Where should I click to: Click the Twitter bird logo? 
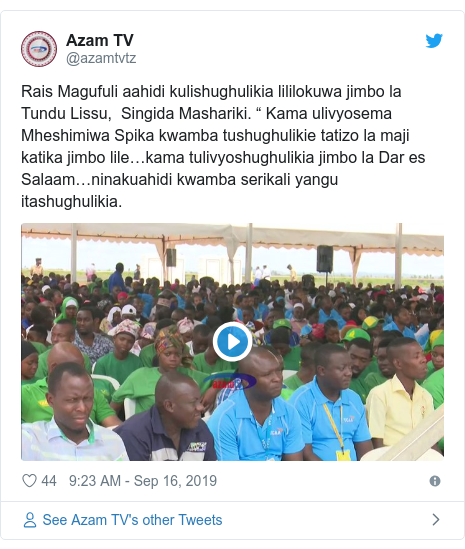(434, 40)
